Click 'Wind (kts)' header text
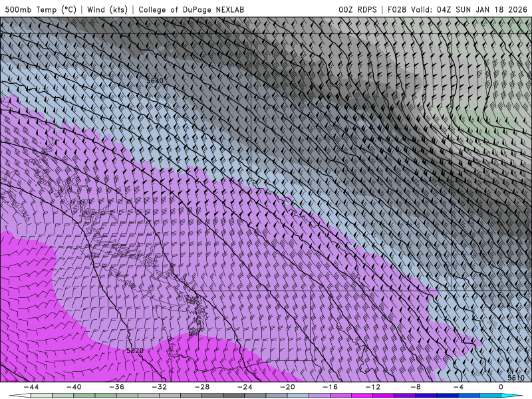The height and width of the screenshot is (399, 532). click(x=107, y=9)
